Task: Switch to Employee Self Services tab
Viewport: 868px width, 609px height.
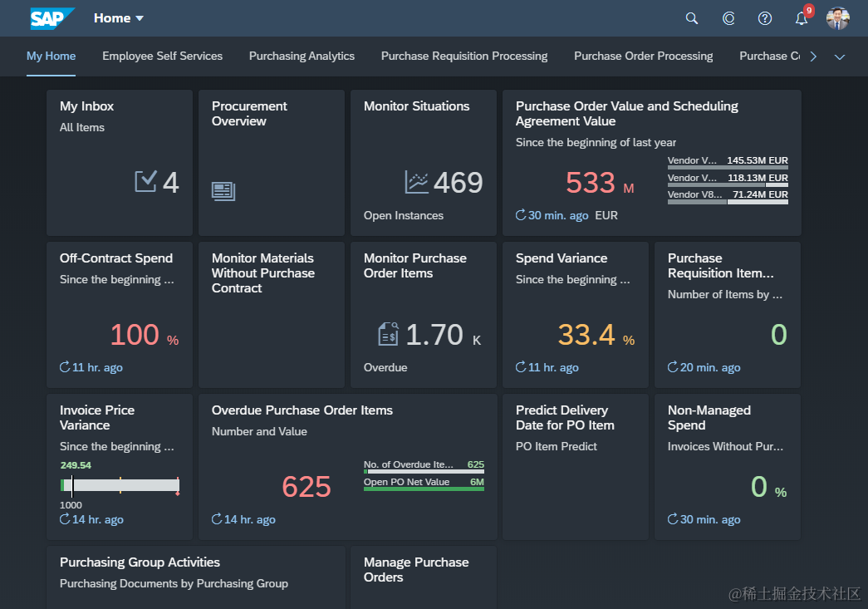Action: tap(162, 56)
